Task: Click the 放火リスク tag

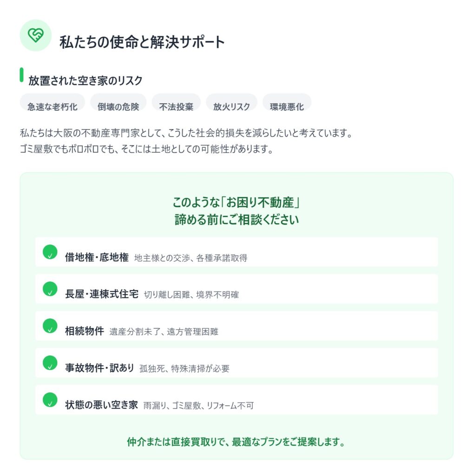Action: [231, 106]
